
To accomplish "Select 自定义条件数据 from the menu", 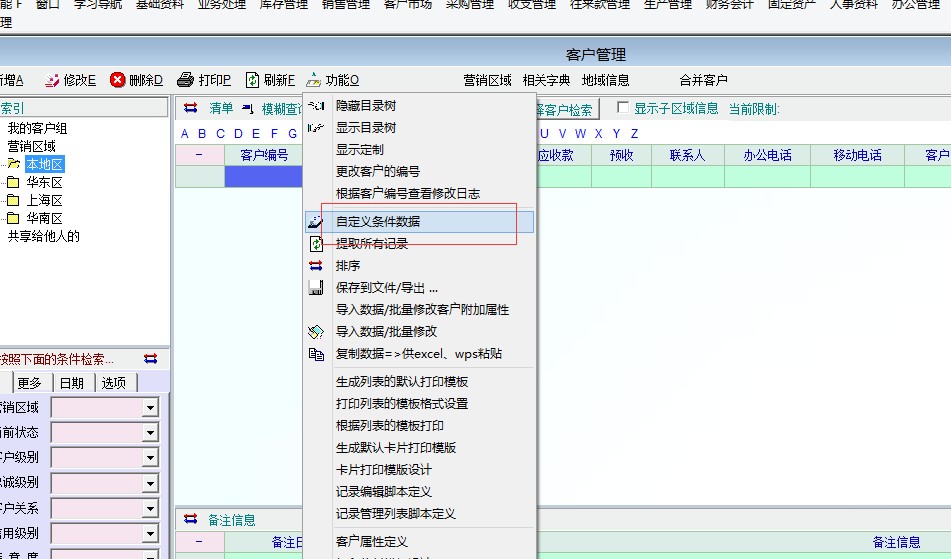I will (x=378, y=222).
